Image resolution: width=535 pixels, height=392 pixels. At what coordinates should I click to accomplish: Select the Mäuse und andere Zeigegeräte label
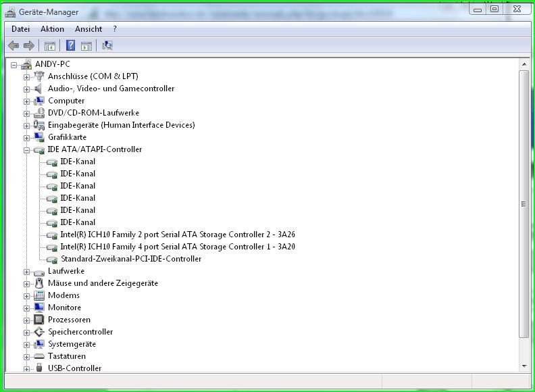(103, 283)
